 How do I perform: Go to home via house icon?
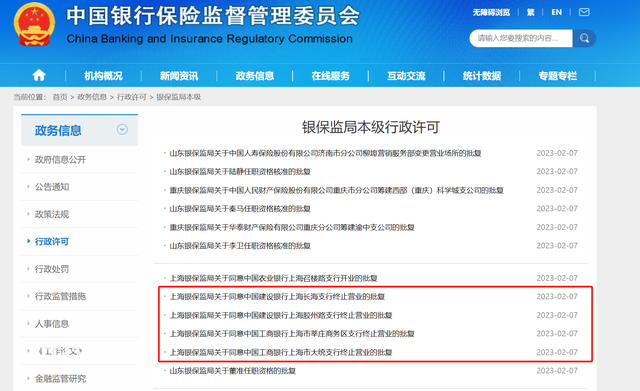tap(39, 75)
